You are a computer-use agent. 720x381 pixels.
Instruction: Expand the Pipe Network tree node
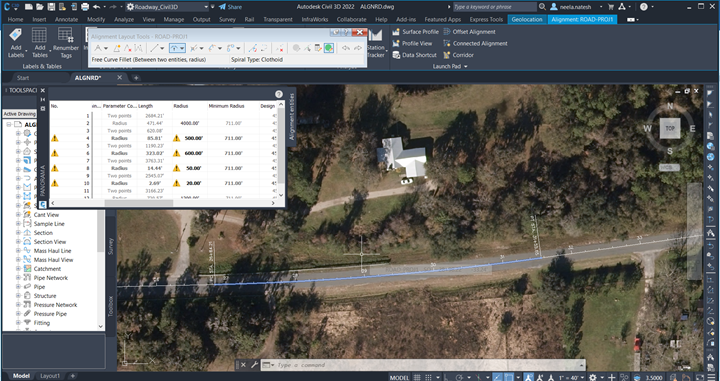[18, 278]
